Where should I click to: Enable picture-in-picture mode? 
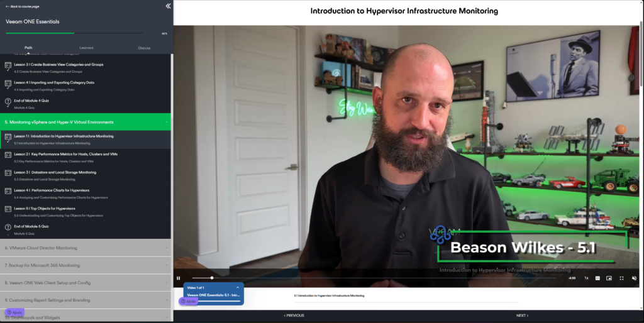tap(609, 278)
